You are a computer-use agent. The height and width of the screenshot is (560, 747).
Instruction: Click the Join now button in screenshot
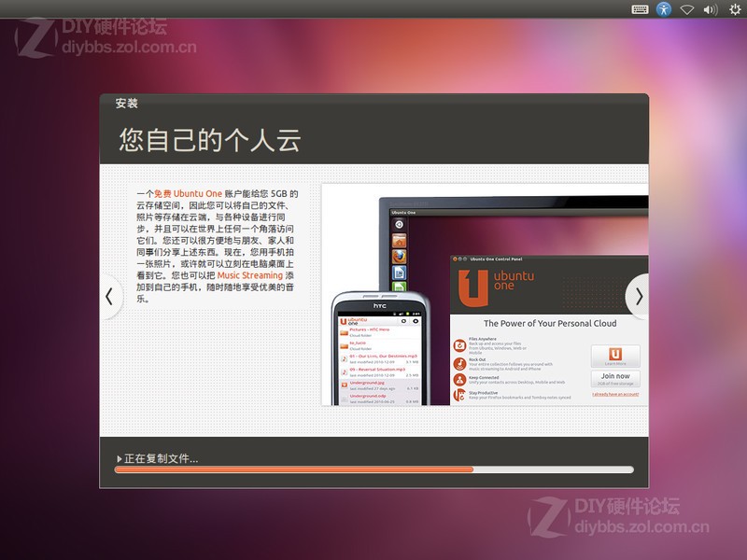point(615,379)
